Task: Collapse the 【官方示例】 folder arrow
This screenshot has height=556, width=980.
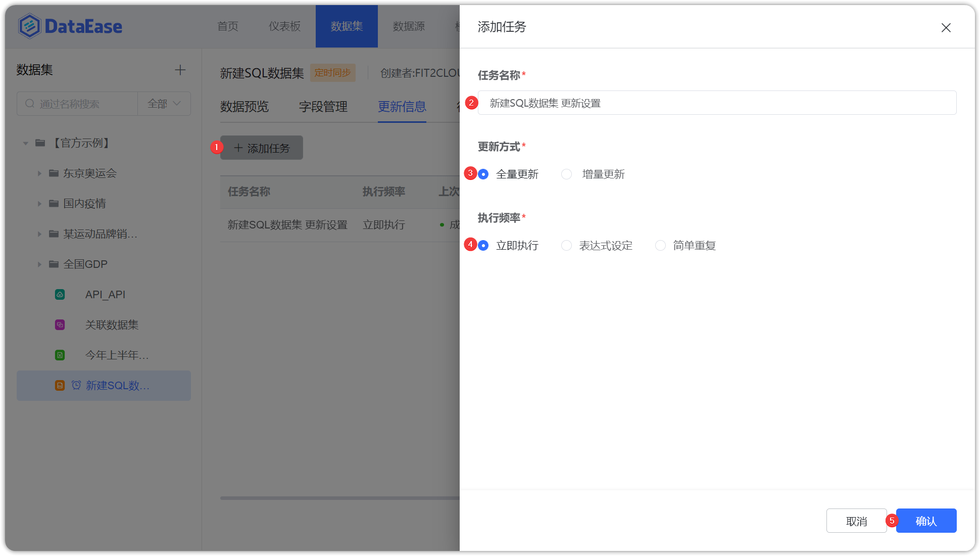Action: point(25,144)
